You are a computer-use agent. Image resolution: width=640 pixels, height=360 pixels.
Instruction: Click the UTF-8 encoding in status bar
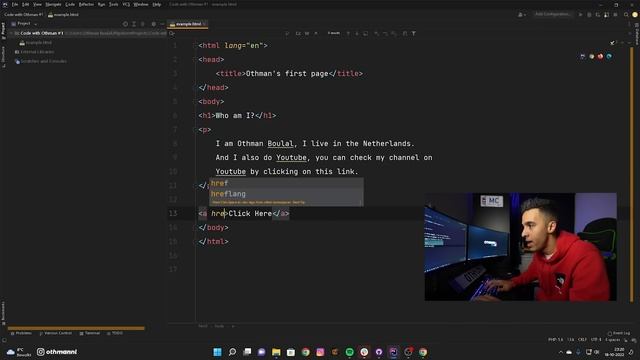pos(596,340)
